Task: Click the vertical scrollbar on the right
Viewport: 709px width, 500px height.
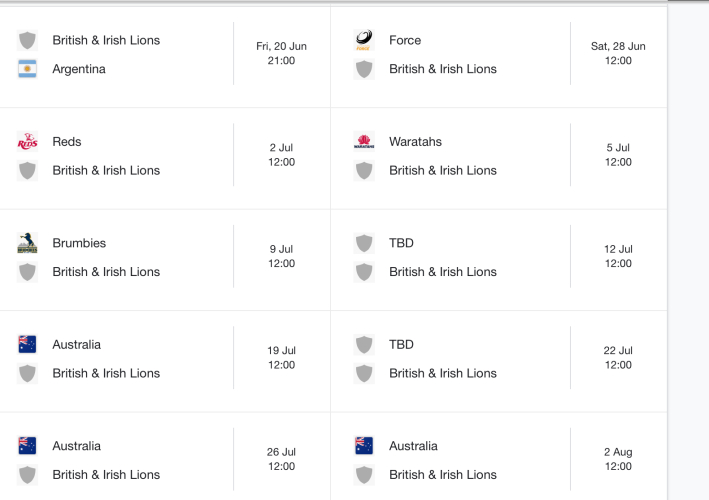Action: [x=688, y=250]
